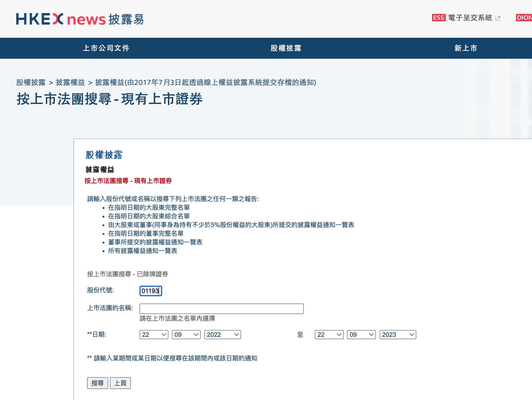Viewport: 532px width, 400px height.
Task: Click the 股份代號 stock code field
Action: point(151,291)
